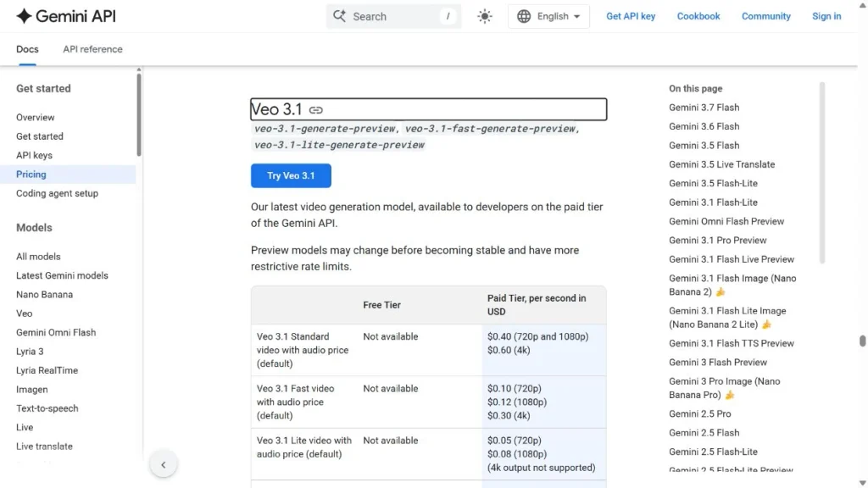
Task: Open the Get API key link
Action: coord(631,16)
